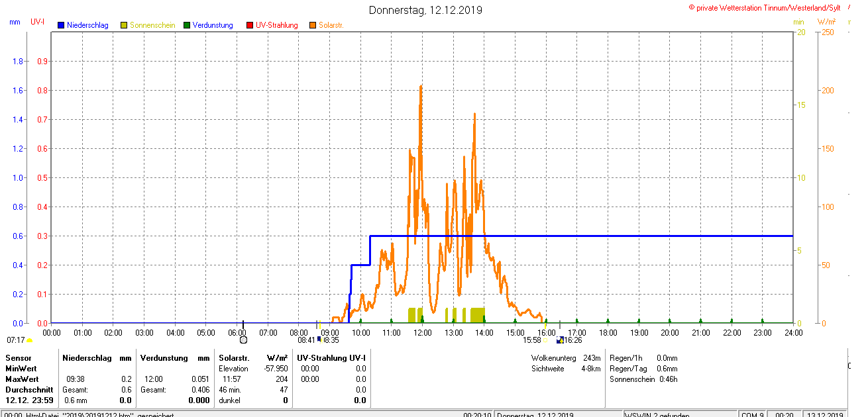Screen dimensions: 868x417
Task: Click the Sensor row header
Action: 18,358
